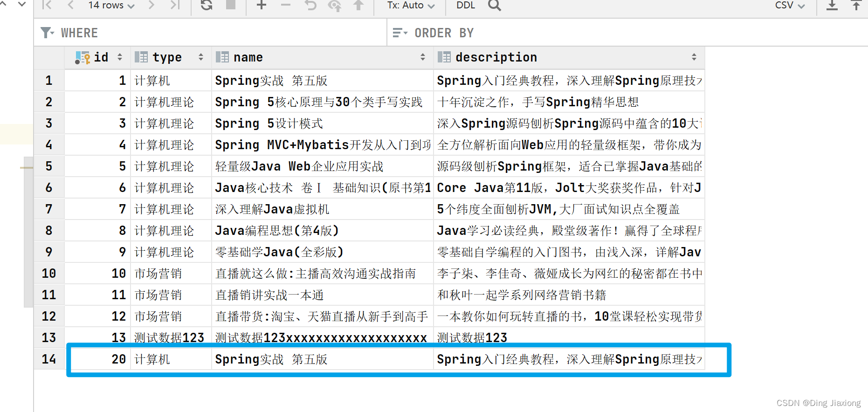Add a new row with plus icon
This screenshot has width=868, height=412.
click(x=262, y=5)
